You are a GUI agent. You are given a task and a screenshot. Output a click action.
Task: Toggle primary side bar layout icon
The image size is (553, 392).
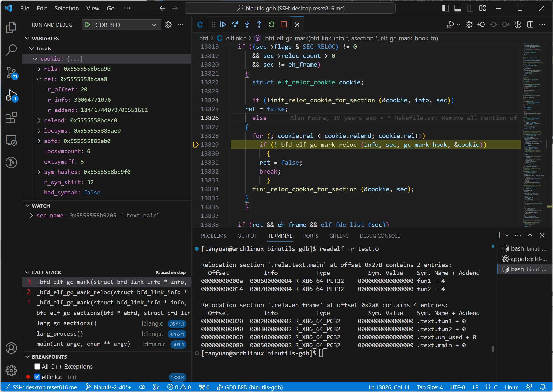pos(446,8)
